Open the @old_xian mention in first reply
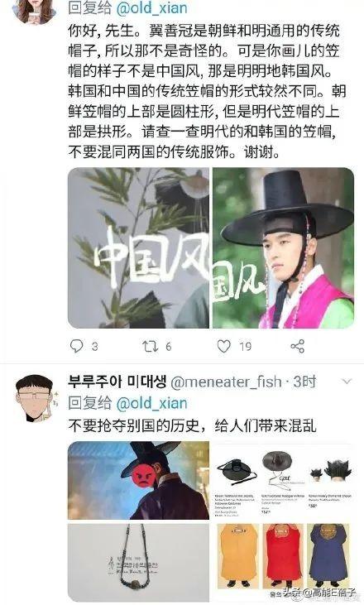This screenshot has width=364, height=605. pyautogui.click(x=151, y=8)
